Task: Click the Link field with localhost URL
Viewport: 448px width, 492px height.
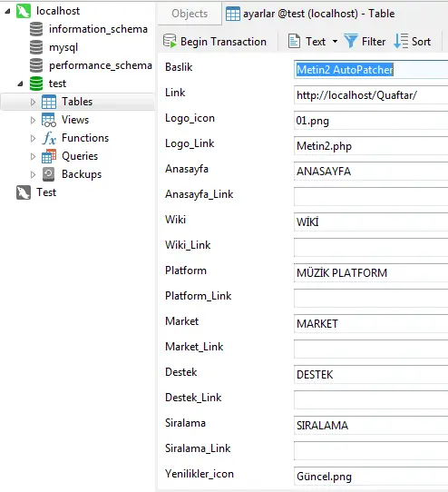Action: click(x=371, y=95)
